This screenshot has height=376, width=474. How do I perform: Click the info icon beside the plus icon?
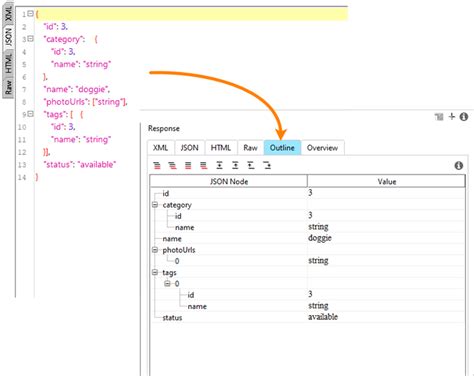coord(464,117)
